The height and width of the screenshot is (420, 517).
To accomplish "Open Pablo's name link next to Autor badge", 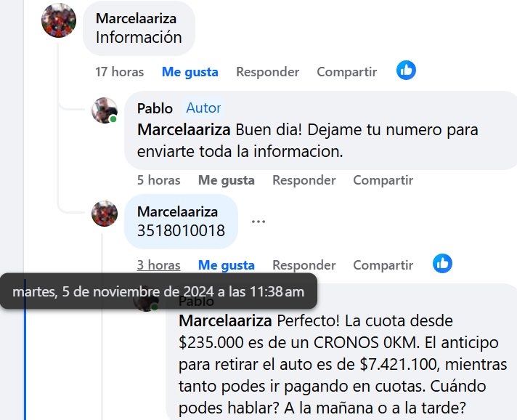I will click(x=155, y=108).
